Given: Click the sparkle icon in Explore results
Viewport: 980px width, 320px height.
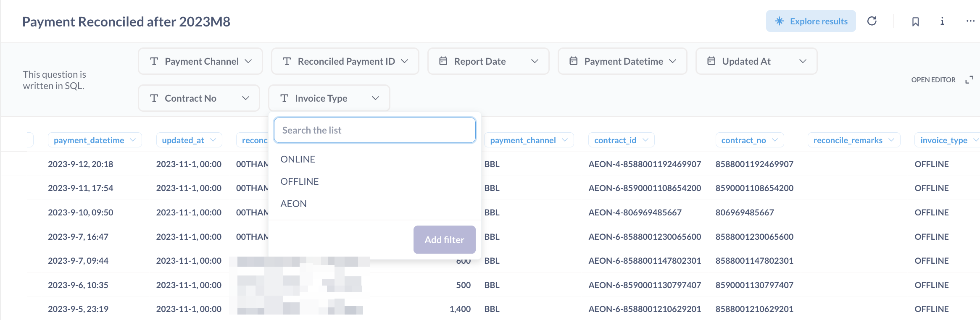Looking at the screenshot, I should point(780,21).
